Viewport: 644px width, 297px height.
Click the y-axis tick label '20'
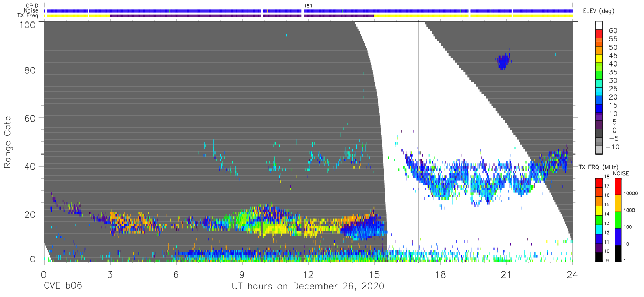31,214
